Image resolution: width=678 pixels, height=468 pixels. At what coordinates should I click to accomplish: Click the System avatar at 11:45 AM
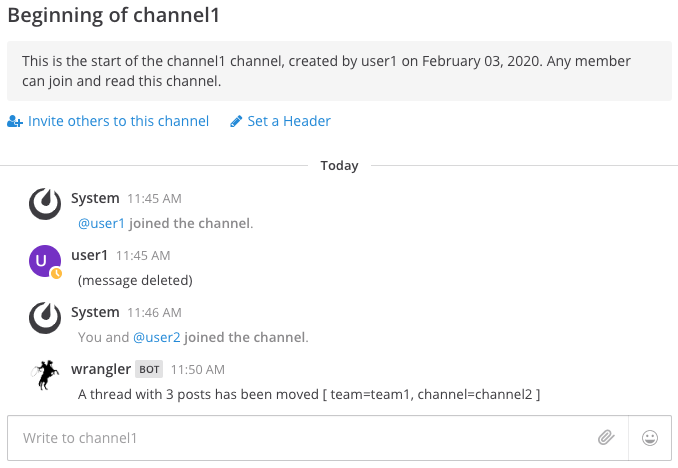point(45,204)
